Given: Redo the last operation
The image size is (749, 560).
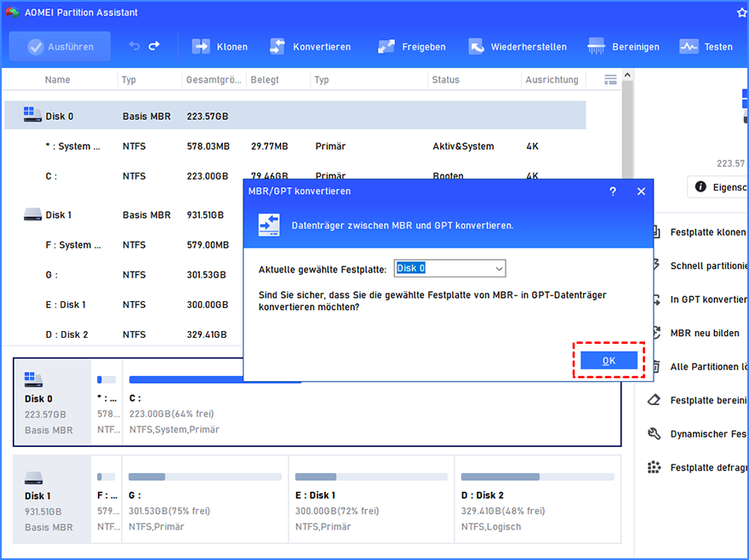Looking at the screenshot, I should point(154,46).
